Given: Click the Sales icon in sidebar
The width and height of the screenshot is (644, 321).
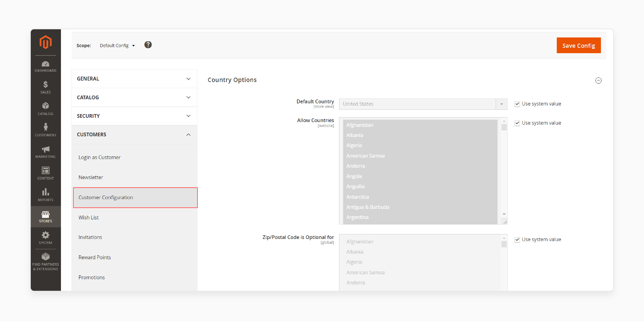Looking at the screenshot, I should click(x=46, y=85).
